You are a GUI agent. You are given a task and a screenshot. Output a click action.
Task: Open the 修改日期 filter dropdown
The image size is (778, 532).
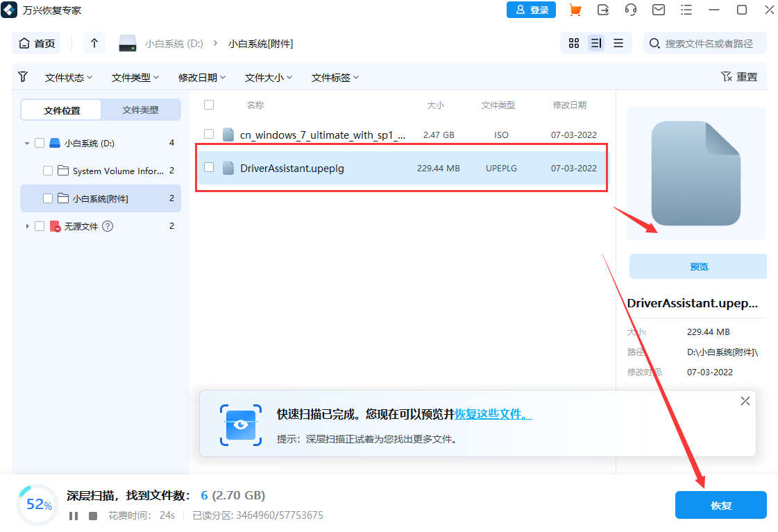(201, 77)
